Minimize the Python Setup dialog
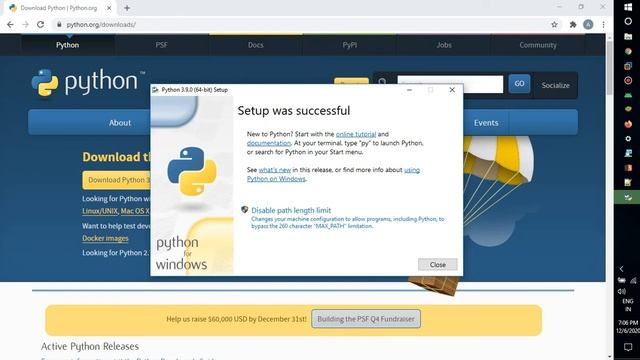 click(409, 90)
